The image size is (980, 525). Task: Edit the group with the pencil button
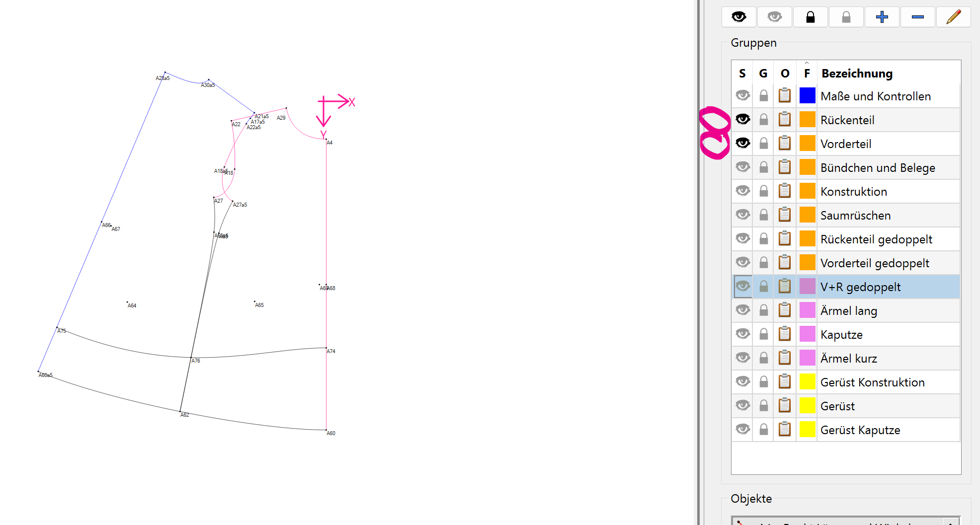coord(953,17)
